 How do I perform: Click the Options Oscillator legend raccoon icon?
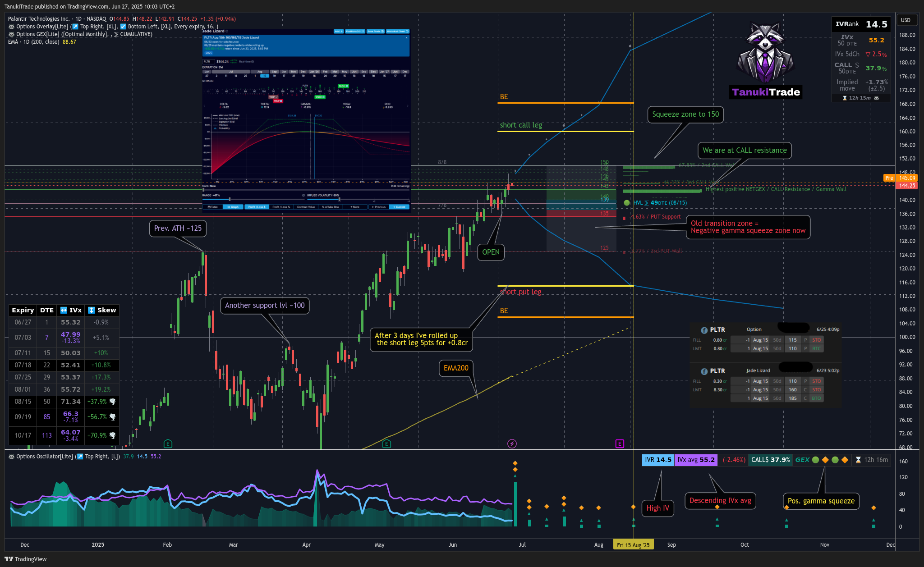(x=11, y=457)
